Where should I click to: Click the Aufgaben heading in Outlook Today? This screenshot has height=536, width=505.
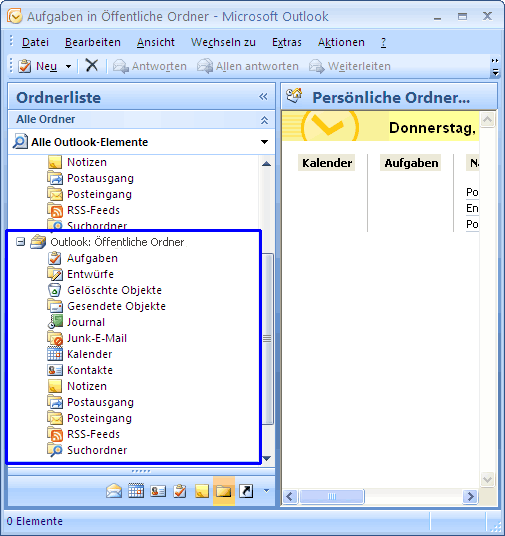pos(411,163)
